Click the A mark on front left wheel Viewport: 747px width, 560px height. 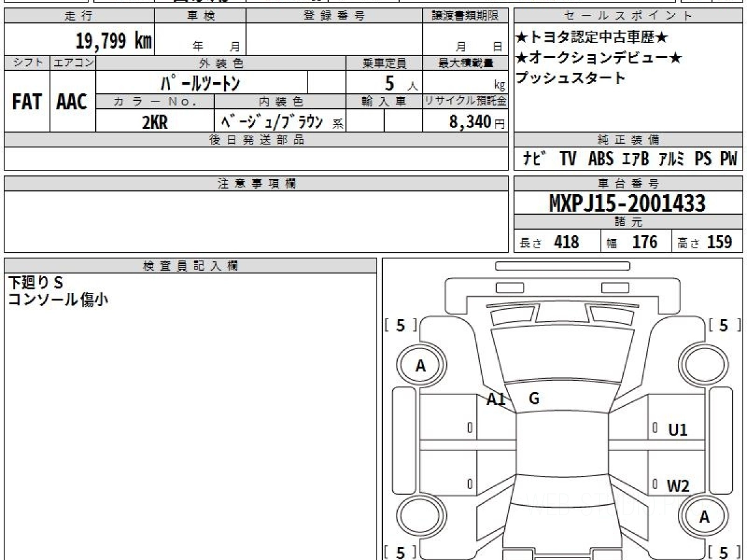tap(421, 366)
